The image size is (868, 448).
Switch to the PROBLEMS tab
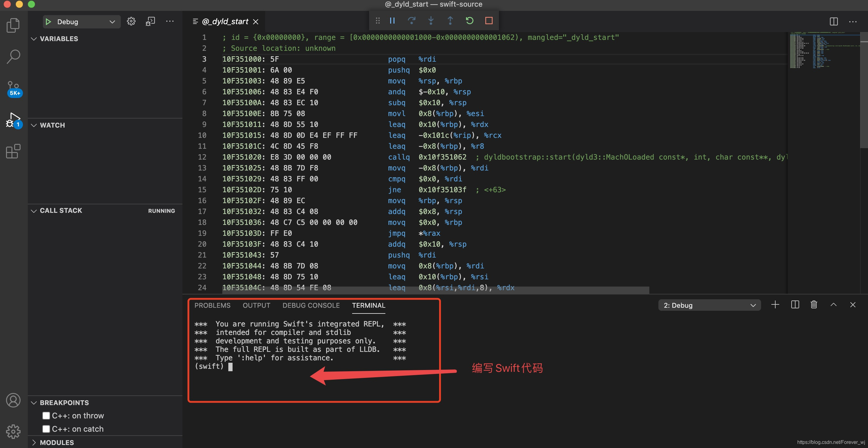[x=212, y=305]
